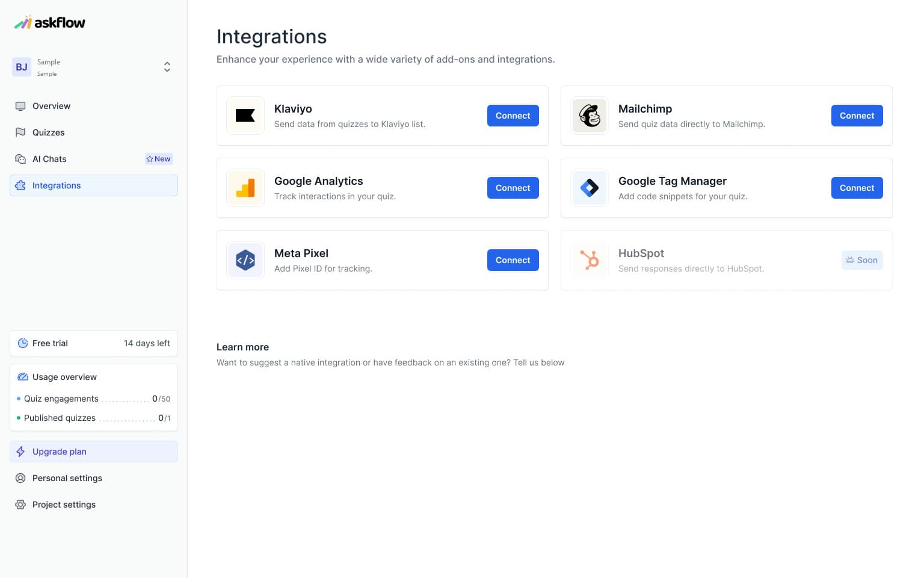Click "Send quiz data directly to Mailchimp." text

(x=692, y=124)
